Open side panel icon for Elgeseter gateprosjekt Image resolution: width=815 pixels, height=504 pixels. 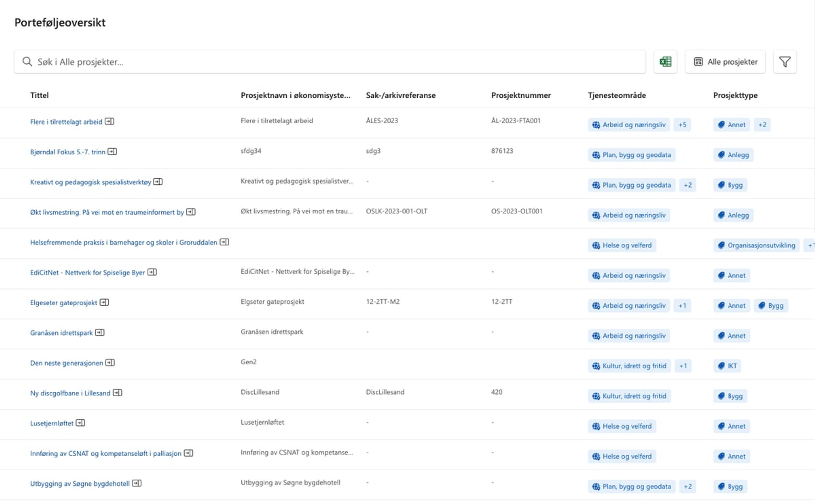tap(104, 302)
